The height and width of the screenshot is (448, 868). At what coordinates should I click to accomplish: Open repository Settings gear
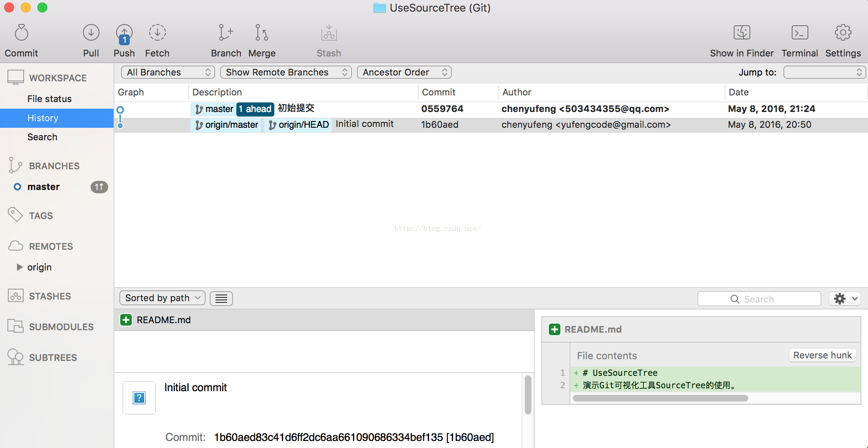pos(843,33)
